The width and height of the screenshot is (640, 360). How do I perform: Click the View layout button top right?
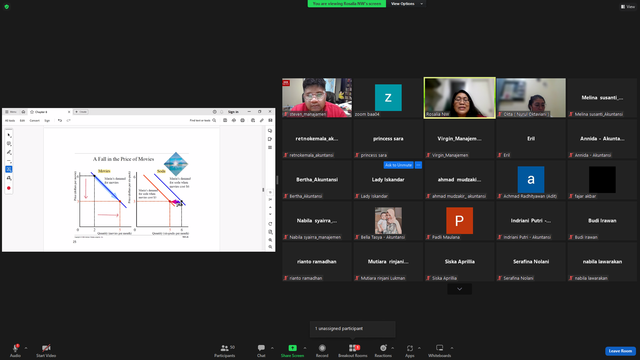628,7
